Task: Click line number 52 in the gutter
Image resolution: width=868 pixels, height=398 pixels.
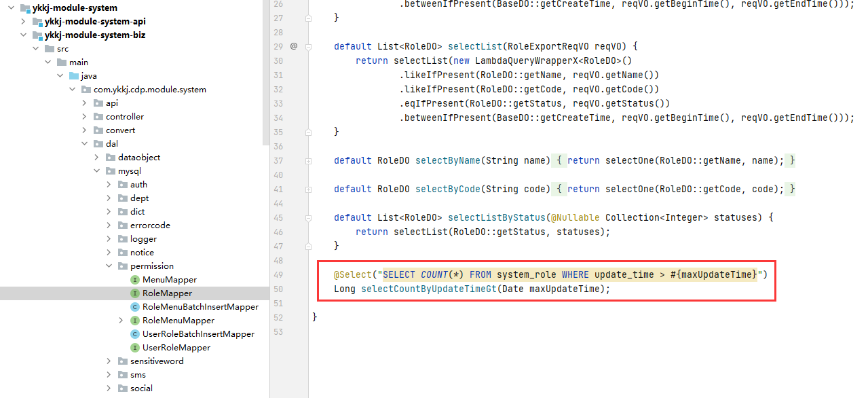Action: pyautogui.click(x=278, y=317)
